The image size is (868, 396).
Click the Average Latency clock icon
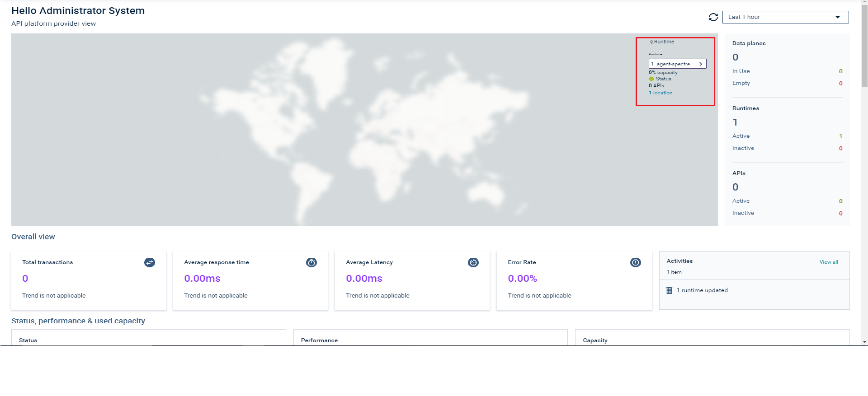click(x=473, y=262)
